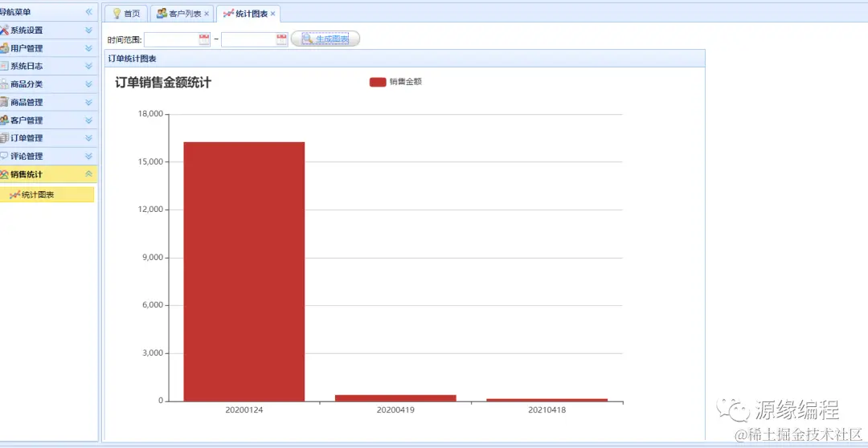
Task: Click the 客户管理 people icon
Action: tap(4, 120)
